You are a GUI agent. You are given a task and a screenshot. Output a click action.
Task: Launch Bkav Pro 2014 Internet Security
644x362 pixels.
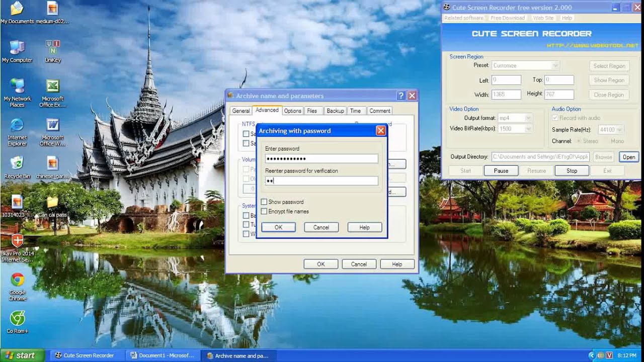point(17,248)
